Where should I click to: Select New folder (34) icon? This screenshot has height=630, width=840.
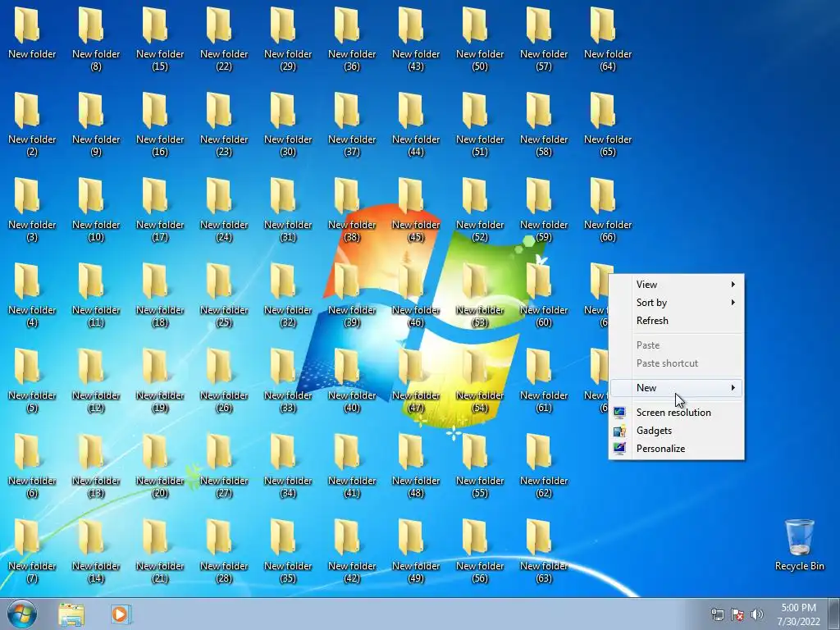pos(282,452)
